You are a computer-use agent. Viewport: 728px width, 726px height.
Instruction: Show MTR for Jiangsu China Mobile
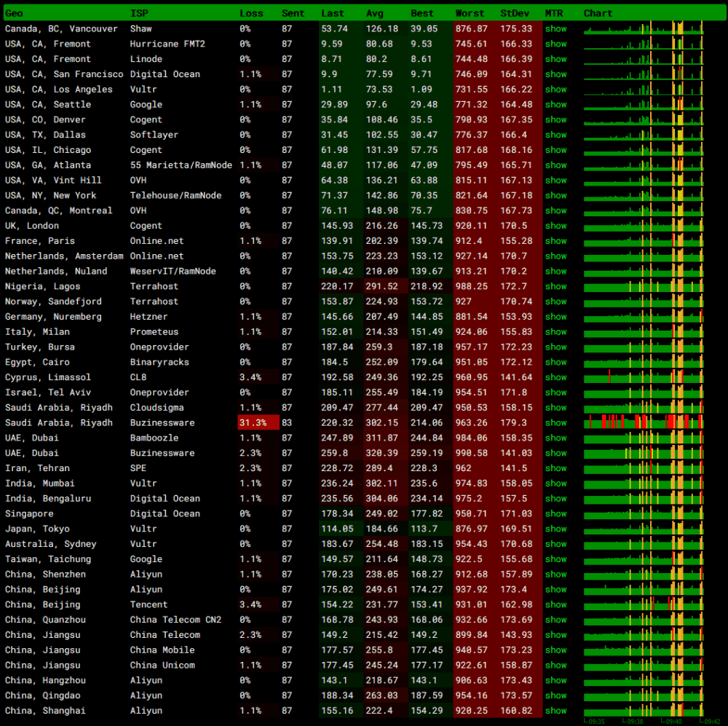[555, 650]
